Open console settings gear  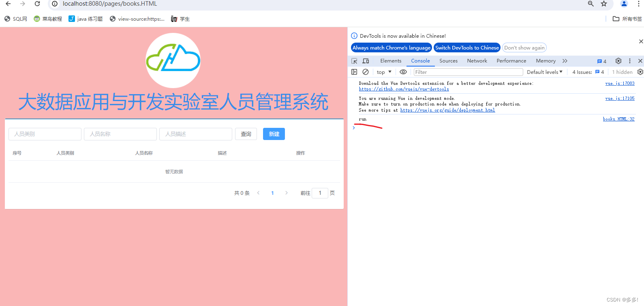[640, 72]
